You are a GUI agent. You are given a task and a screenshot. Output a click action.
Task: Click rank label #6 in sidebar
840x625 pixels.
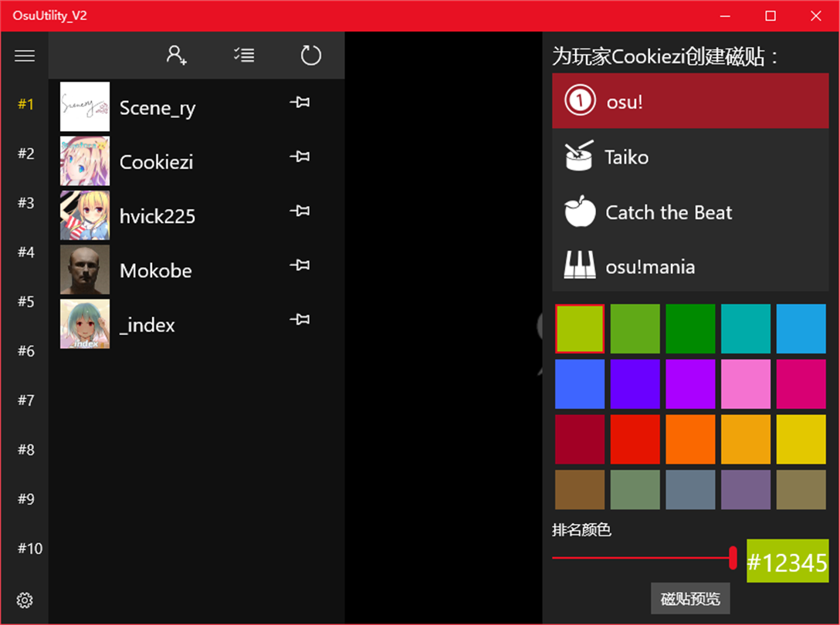[x=25, y=351]
